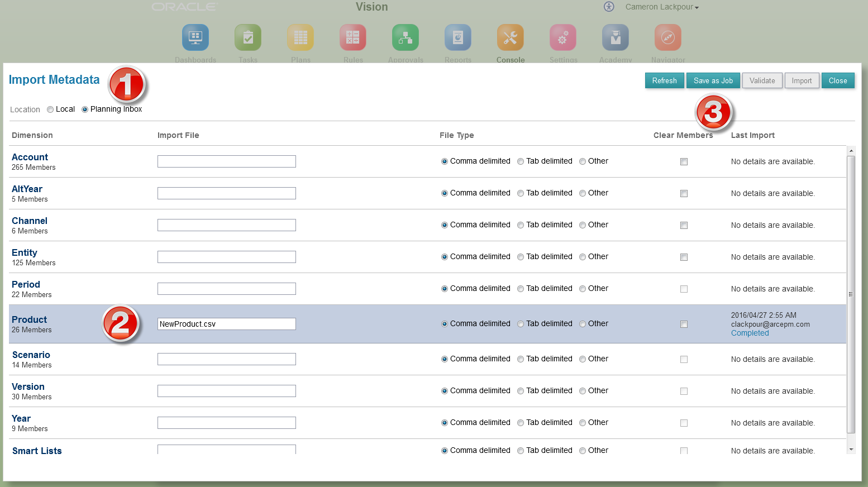Click the File Type column header
Viewport: 868px width, 487px height.
(x=456, y=135)
